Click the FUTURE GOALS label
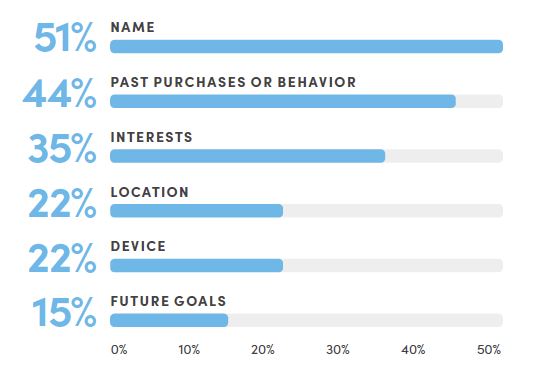542x379 pixels. [168, 301]
